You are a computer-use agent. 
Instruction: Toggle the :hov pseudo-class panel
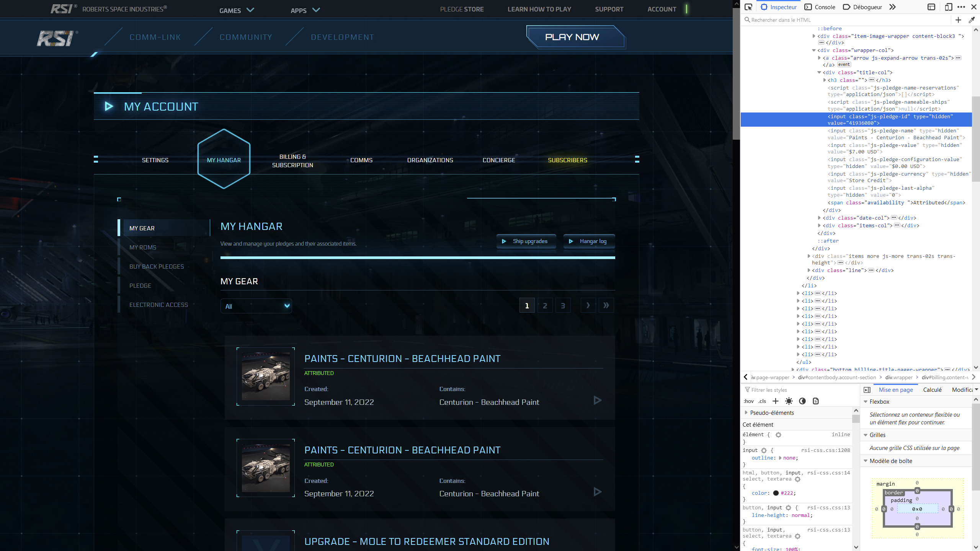click(x=749, y=401)
